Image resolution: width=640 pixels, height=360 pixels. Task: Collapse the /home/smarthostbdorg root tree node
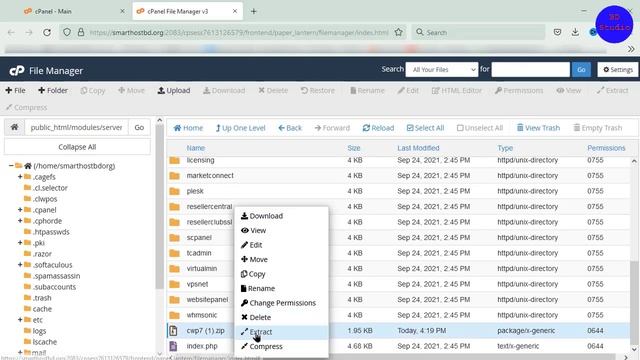coord(11,166)
